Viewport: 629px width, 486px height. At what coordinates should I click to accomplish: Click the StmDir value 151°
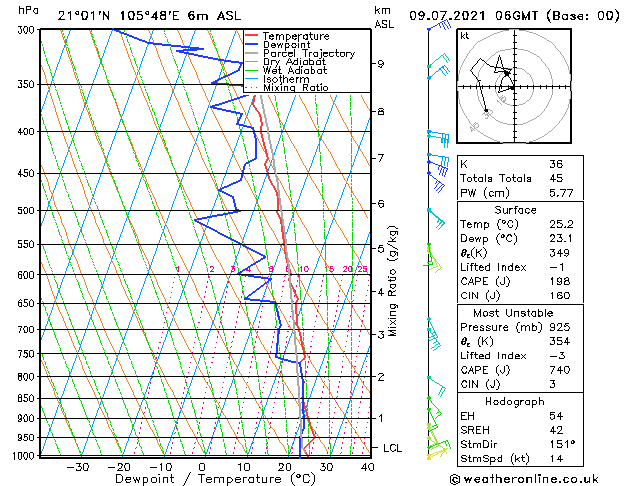click(562, 444)
